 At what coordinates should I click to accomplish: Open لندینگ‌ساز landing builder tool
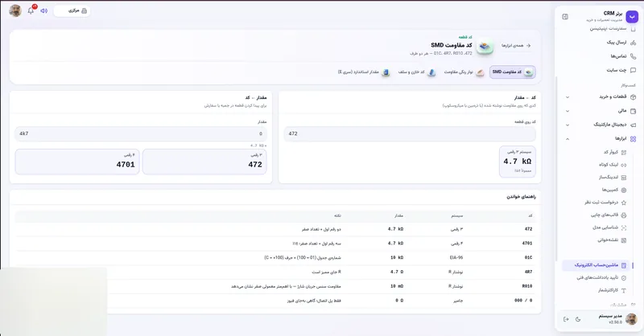[613, 177]
